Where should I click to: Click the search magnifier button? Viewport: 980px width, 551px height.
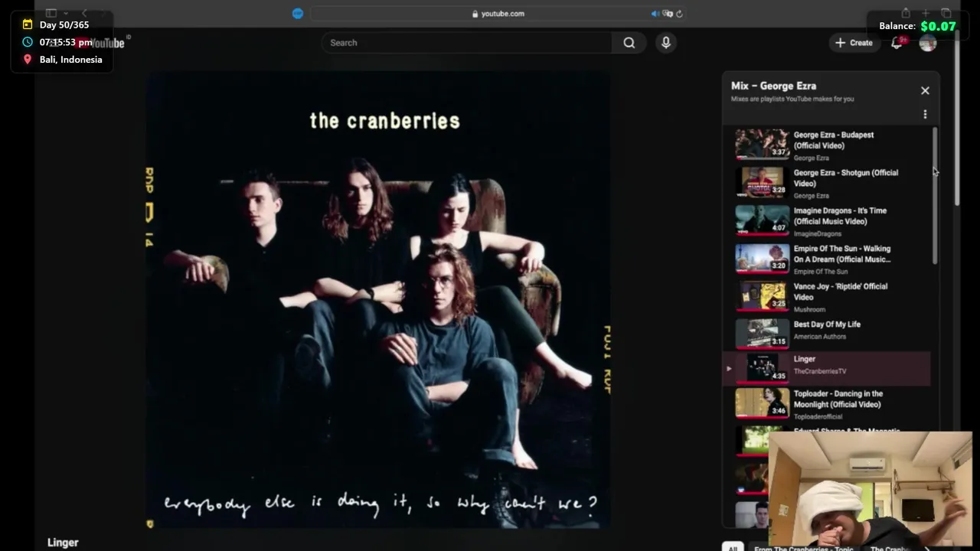629,43
